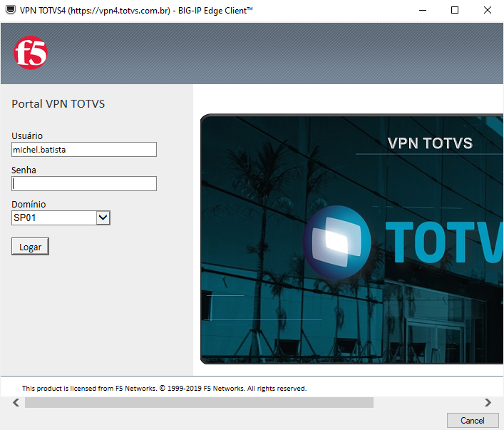Click the horizontal scrollbar thumb
The image size is (504, 430).
click(x=199, y=403)
